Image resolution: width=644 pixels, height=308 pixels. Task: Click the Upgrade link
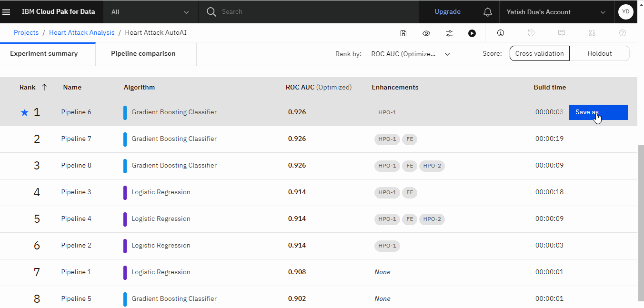[447, 12]
